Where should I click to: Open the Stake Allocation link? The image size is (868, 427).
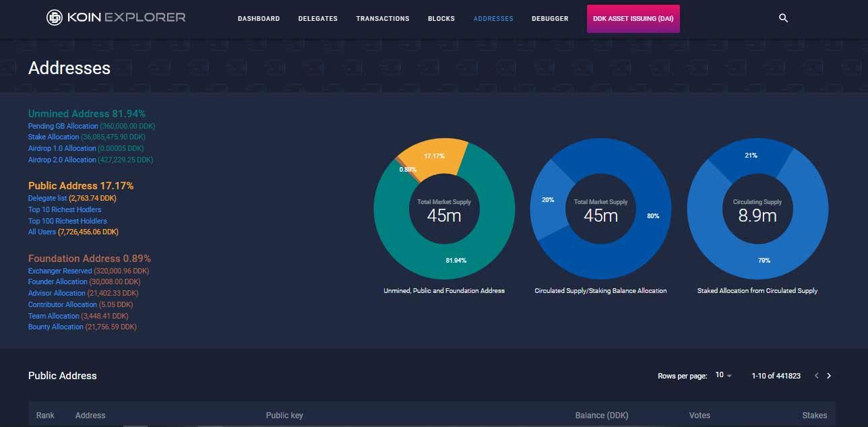pos(54,137)
